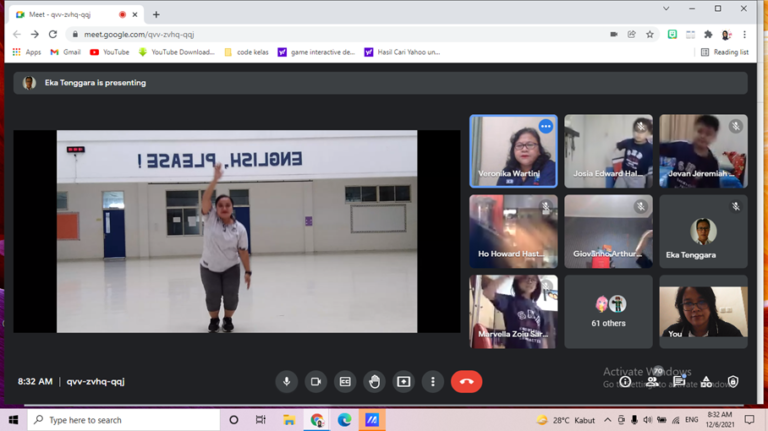This screenshot has width=768, height=431.
Task: Click the 61 others participants tile
Action: pyautogui.click(x=608, y=312)
